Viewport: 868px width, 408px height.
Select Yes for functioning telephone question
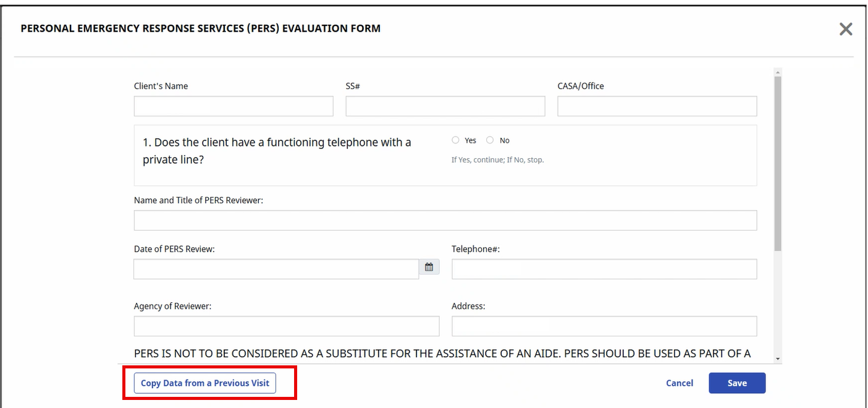[x=456, y=140]
